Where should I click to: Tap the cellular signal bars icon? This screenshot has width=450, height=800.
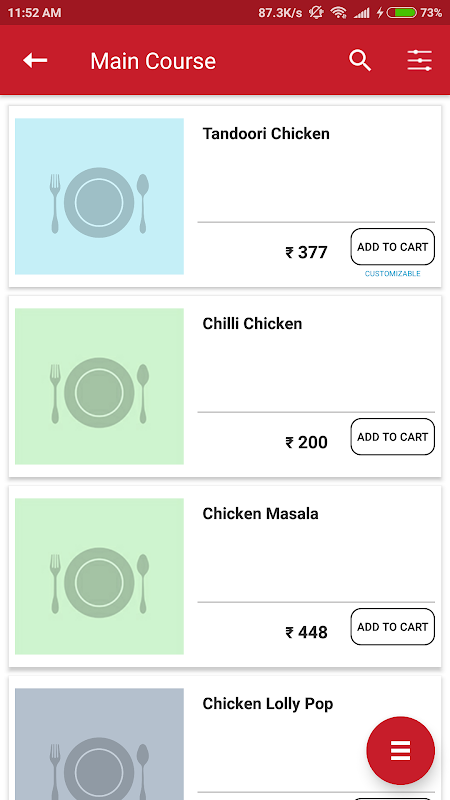coord(362,13)
